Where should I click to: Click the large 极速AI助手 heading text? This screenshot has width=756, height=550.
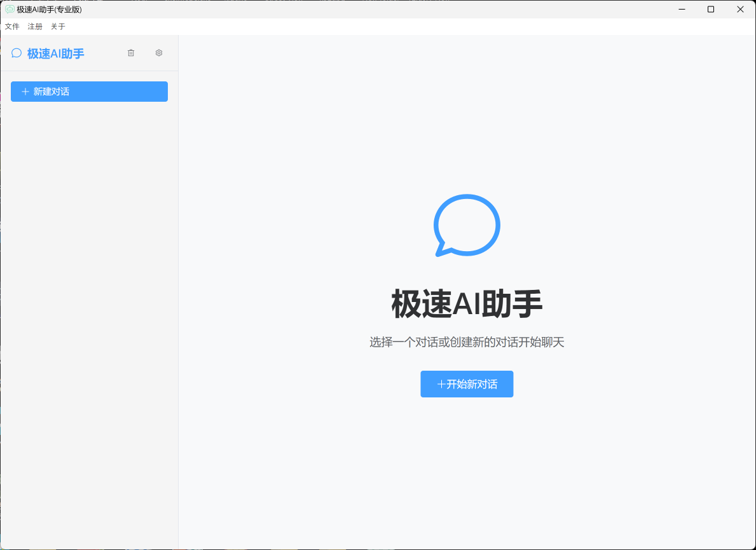click(467, 304)
